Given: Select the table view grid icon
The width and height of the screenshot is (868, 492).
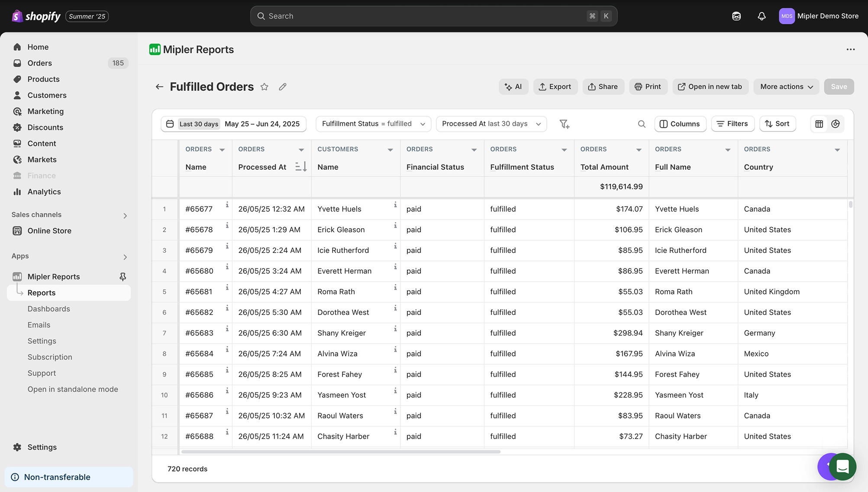Looking at the screenshot, I should click(x=819, y=124).
